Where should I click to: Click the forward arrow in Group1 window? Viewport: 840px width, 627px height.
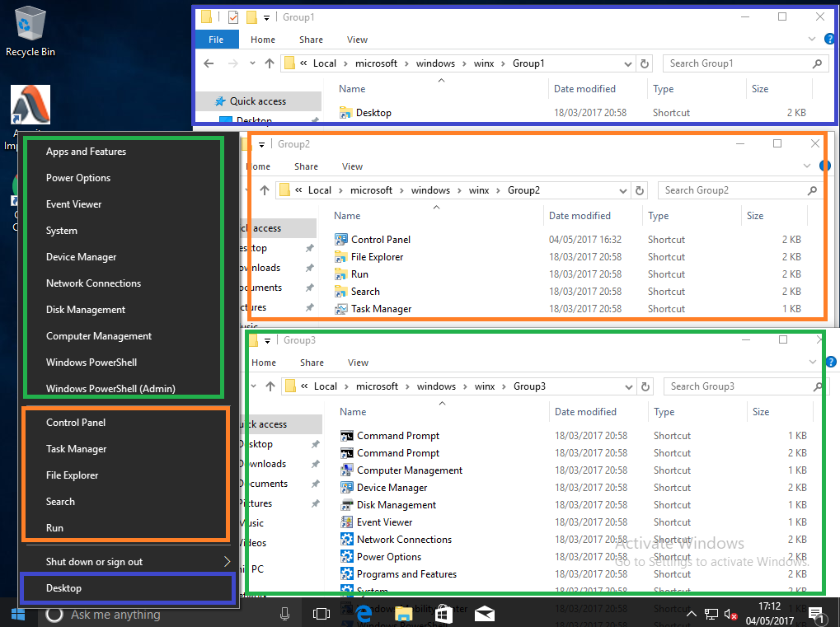(x=232, y=63)
